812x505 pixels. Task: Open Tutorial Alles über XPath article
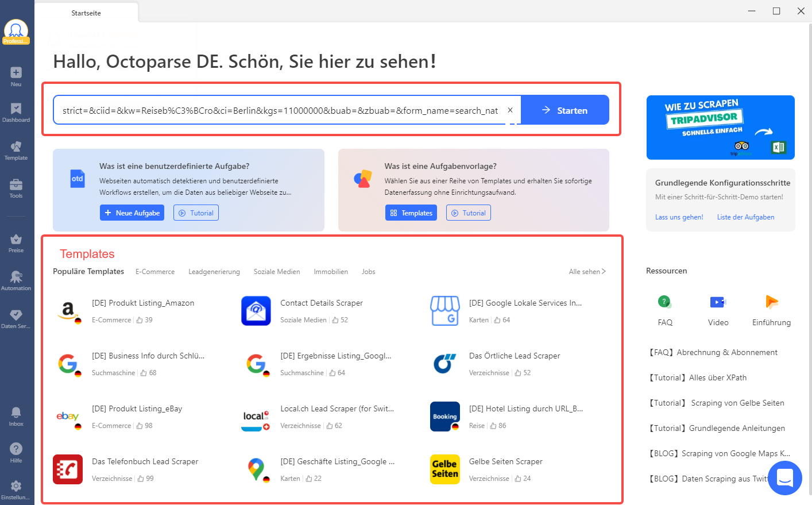(697, 377)
